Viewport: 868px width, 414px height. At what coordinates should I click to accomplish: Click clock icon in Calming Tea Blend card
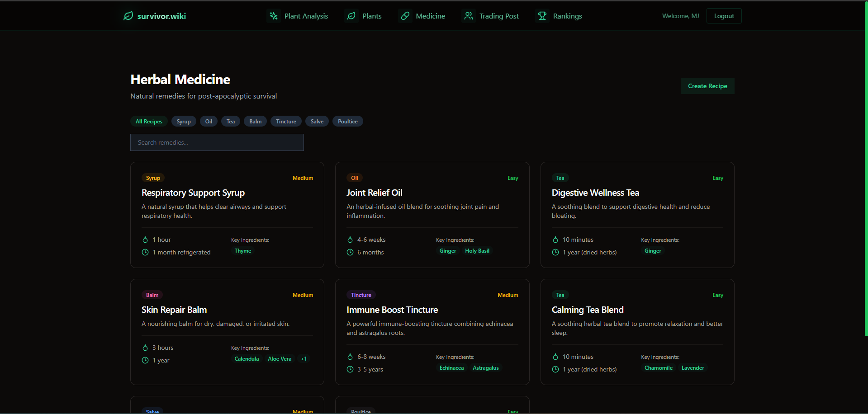point(555,369)
